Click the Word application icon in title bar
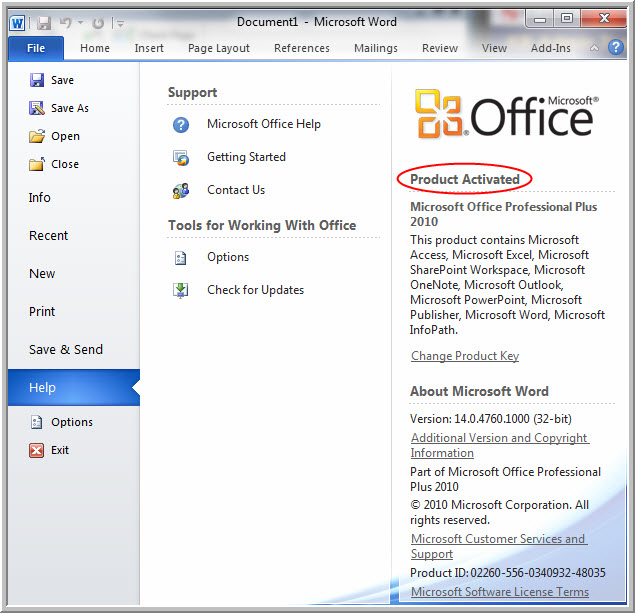This screenshot has height=613, width=635. [17, 23]
